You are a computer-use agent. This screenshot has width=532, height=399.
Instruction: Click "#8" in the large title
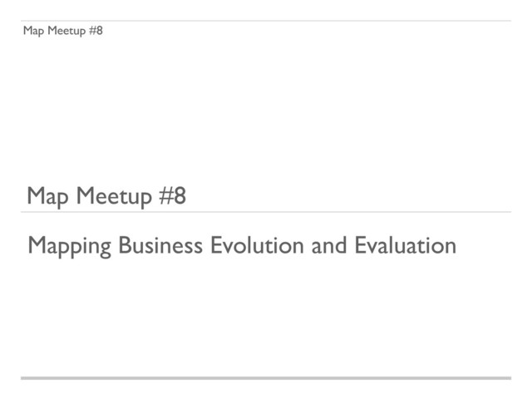pyautogui.click(x=170, y=197)
